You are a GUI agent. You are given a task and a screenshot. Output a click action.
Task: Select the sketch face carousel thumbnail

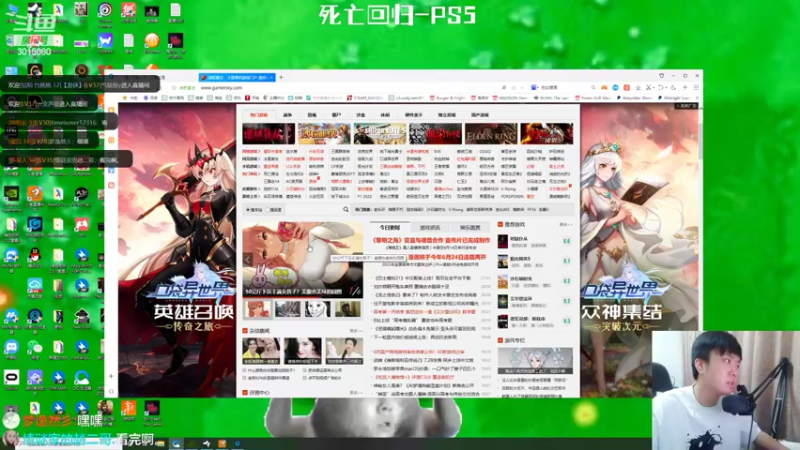pyautogui.click(x=317, y=309)
